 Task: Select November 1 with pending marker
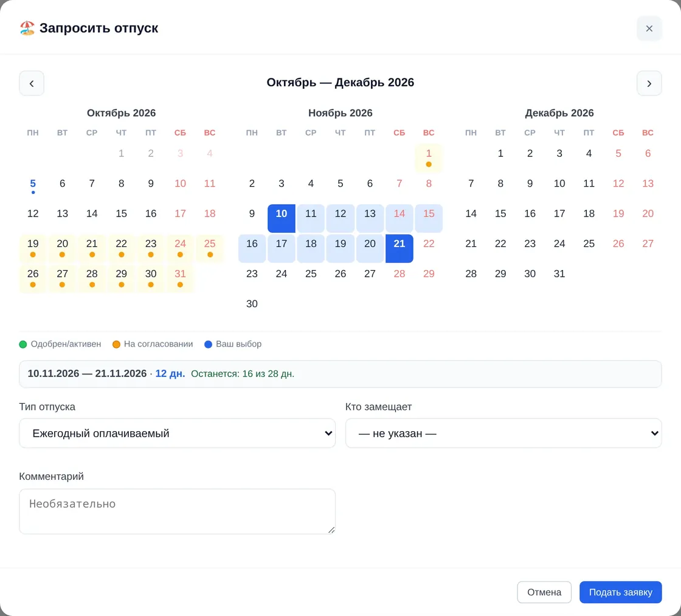(429, 157)
